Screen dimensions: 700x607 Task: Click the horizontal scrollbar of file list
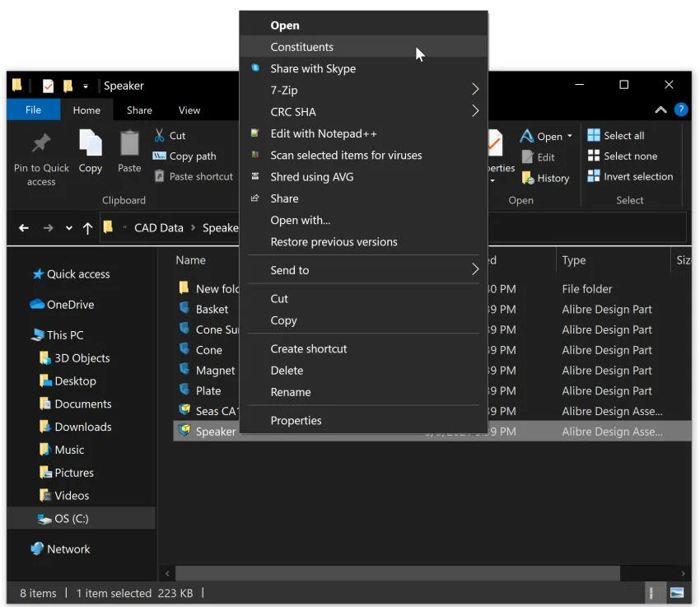pyautogui.click(x=397, y=573)
